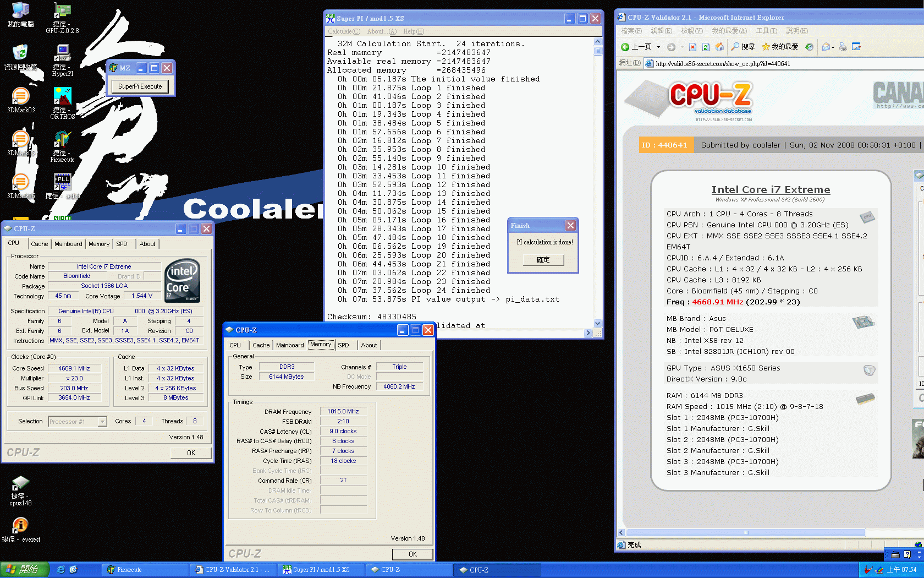
Task: Click the IE horizontal scrollbar
Action: coord(746,532)
